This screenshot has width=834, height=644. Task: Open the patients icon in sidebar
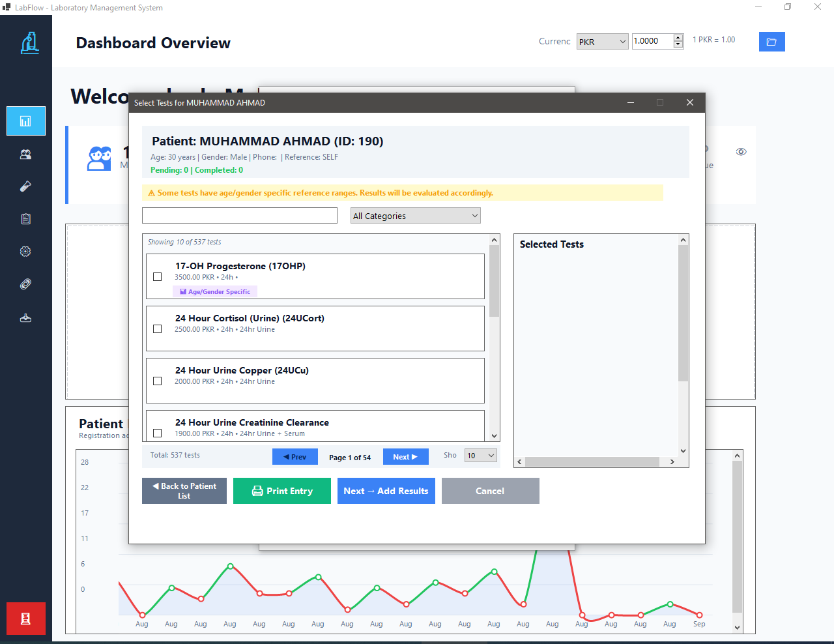coord(26,154)
